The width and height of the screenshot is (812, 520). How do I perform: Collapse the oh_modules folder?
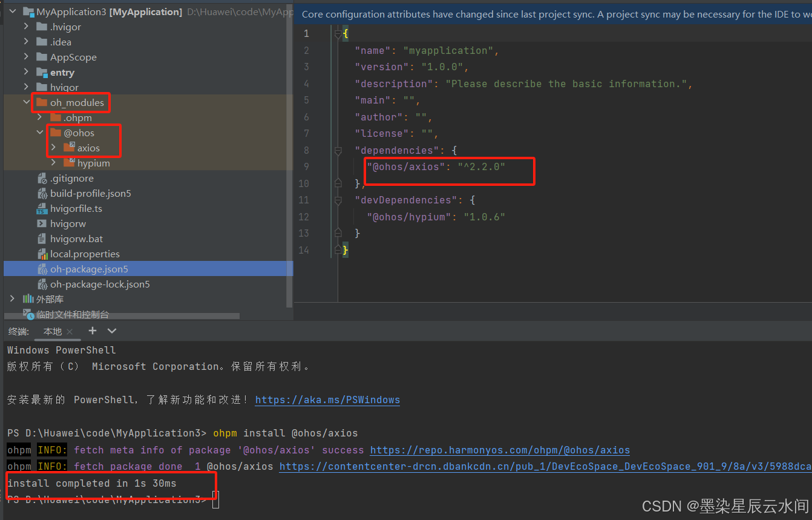click(x=26, y=102)
